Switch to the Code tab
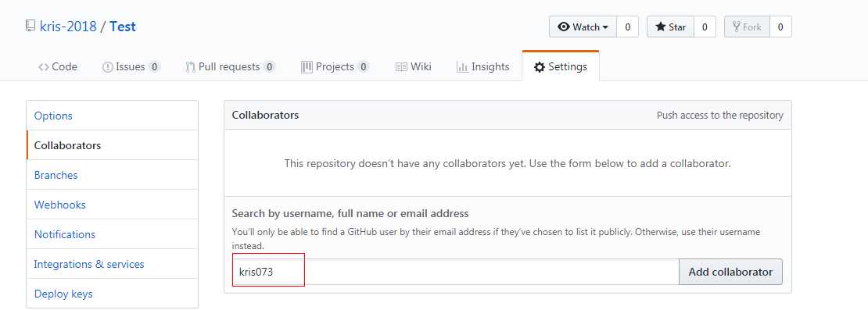The width and height of the screenshot is (868, 310). click(x=58, y=67)
